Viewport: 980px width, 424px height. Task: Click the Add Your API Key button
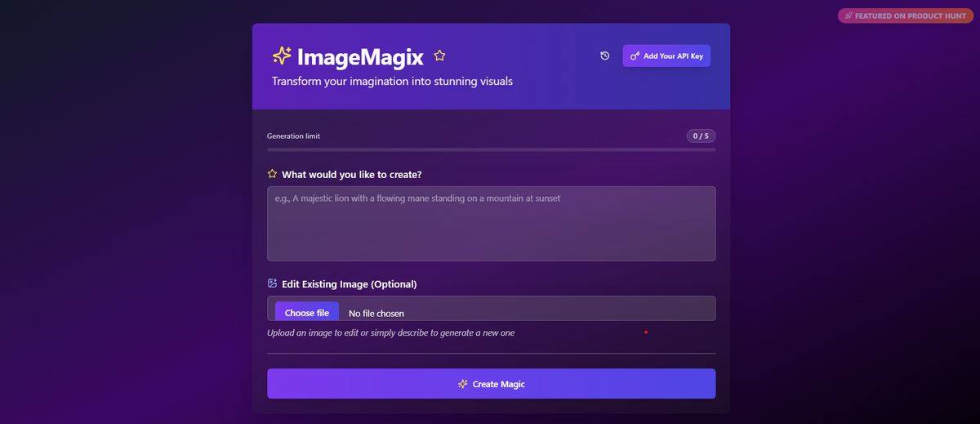(x=666, y=56)
